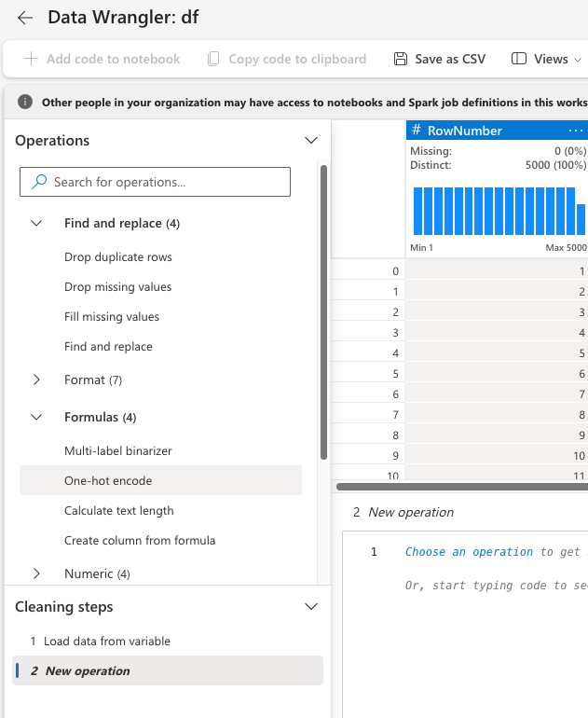Screen dimensions: 588x718
Task: Click the Save as CSV disk icon
Action: [401, 59]
